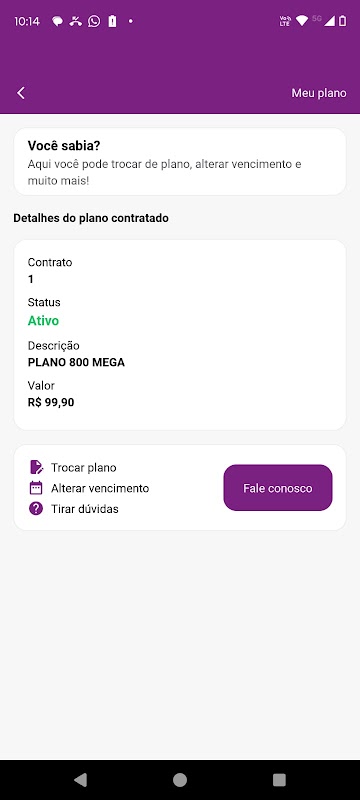Tap the Android home circle button
Image resolution: width=360 pixels, height=800 pixels.
tap(180, 780)
